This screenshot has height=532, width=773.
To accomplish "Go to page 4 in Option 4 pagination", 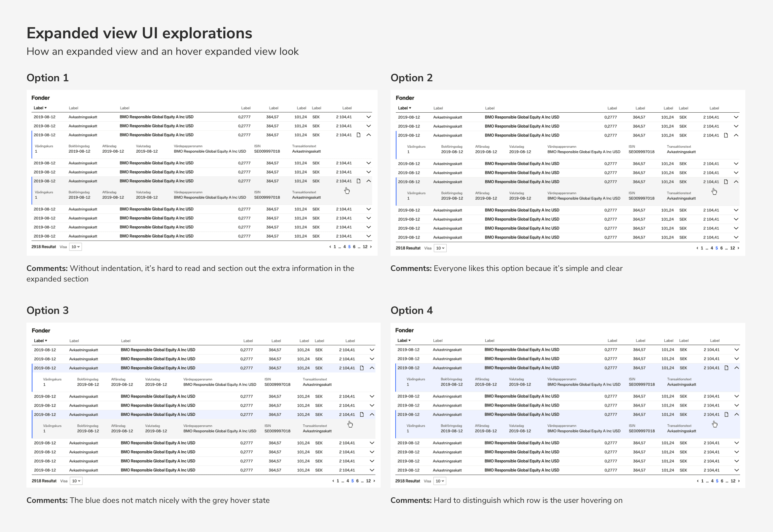I will coord(712,481).
